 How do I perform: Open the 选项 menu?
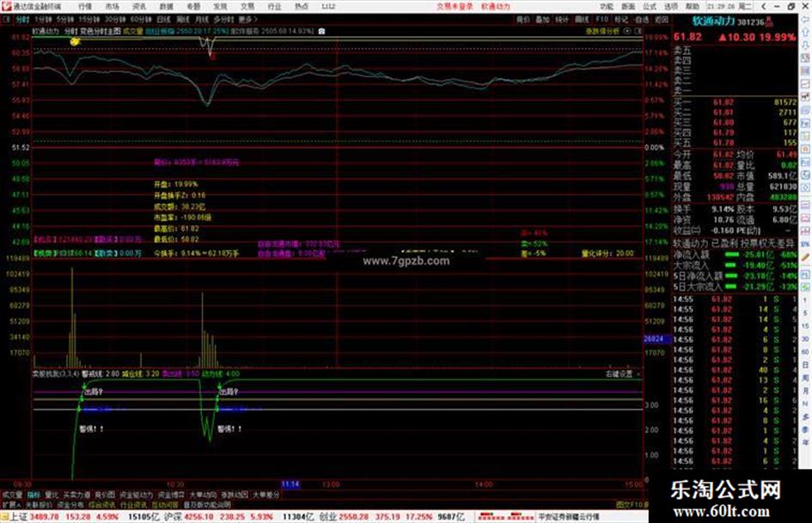point(670,7)
